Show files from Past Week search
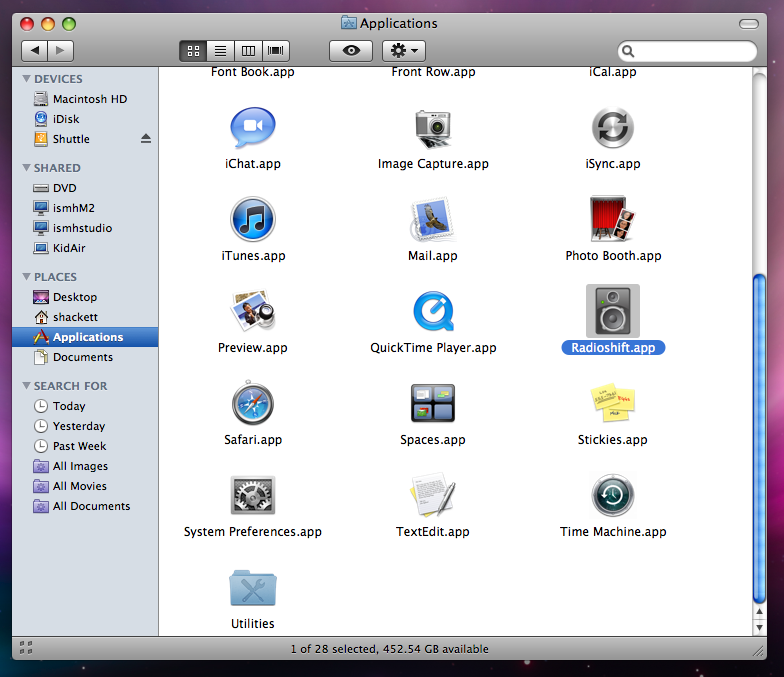 (85, 446)
